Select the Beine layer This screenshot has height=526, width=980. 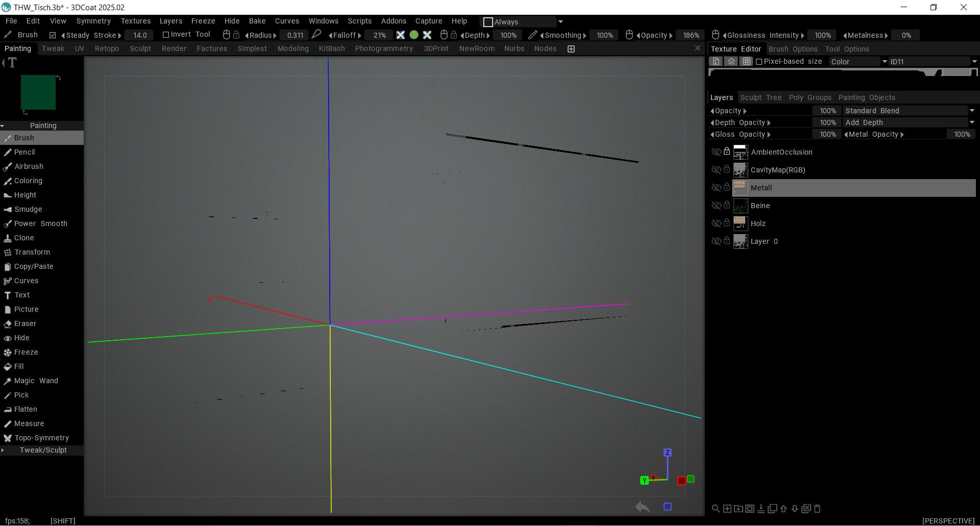(760, 206)
